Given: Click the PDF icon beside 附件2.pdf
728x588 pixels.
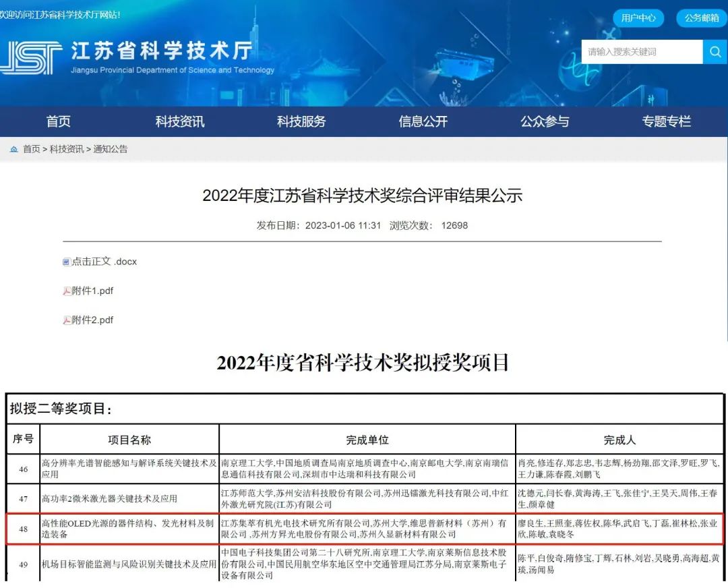Looking at the screenshot, I should click(67, 320).
